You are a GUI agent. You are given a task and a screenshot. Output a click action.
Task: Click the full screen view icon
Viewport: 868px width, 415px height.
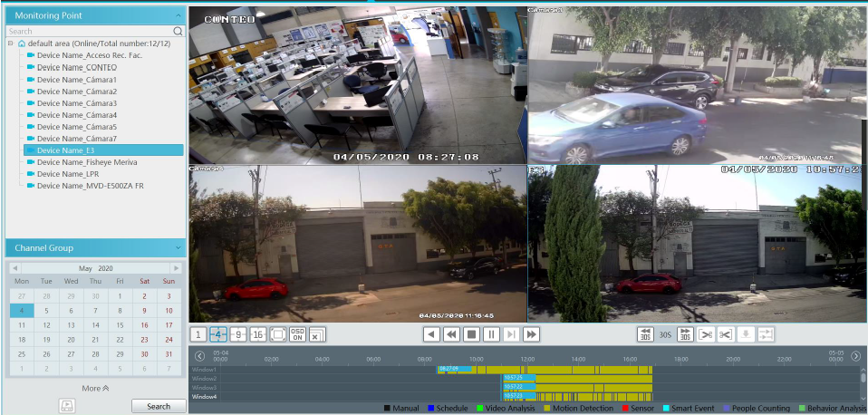click(278, 334)
